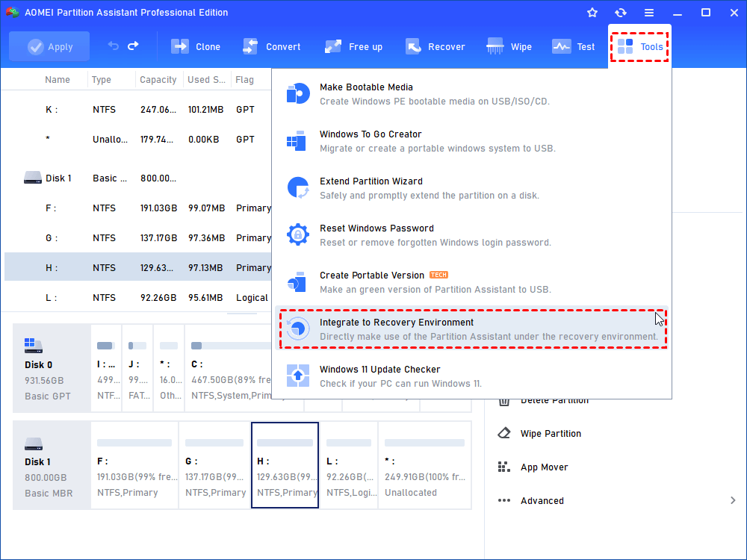The width and height of the screenshot is (747, 560).
Task: Sort by the Capacity column header
Action: pos(158,80)
